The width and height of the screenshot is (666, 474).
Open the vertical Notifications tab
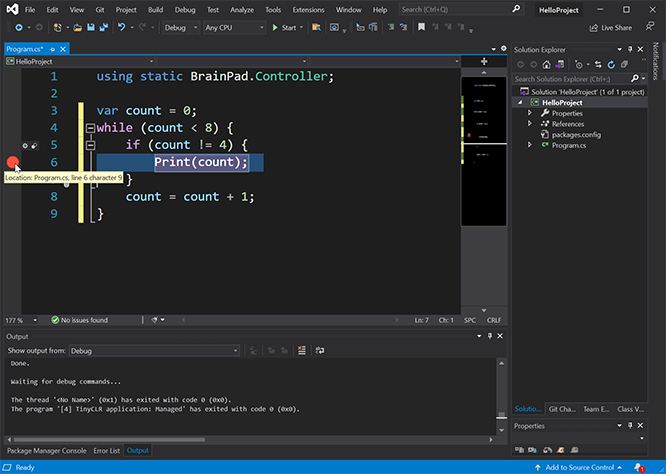click(x=655, y=61)
